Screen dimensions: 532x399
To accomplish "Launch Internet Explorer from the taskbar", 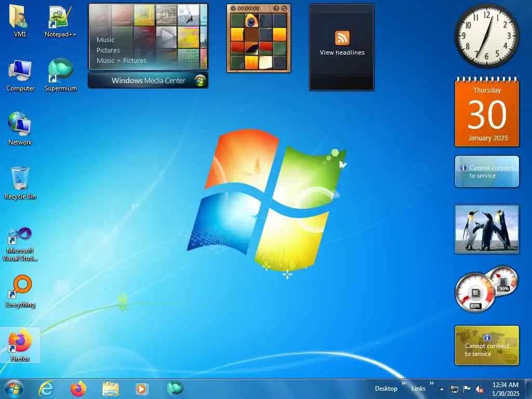I will (46, 389).
